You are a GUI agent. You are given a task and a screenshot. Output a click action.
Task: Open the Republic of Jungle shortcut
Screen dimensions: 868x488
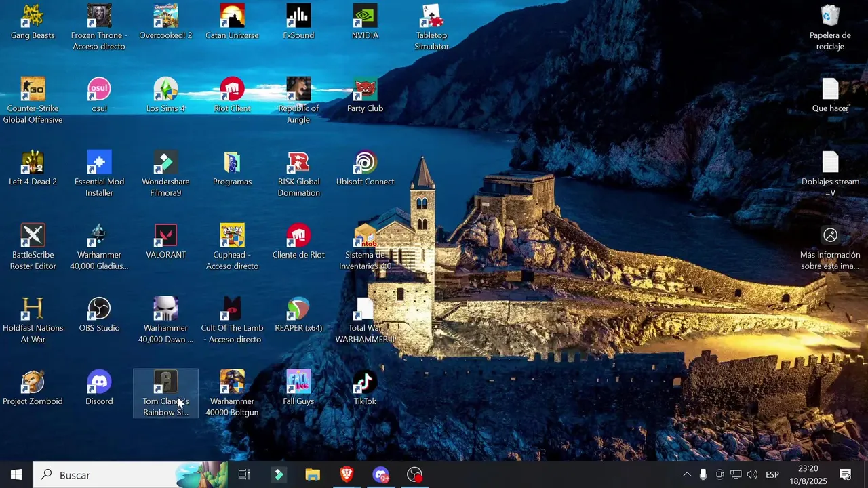[298, 101]
